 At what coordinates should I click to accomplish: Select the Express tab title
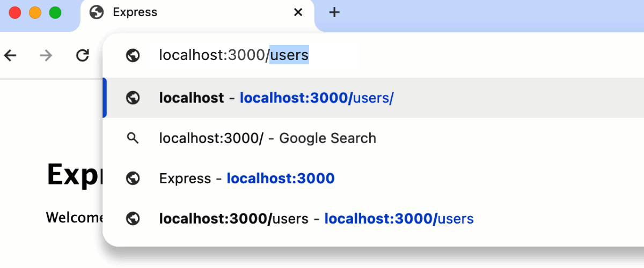(135, 12)
